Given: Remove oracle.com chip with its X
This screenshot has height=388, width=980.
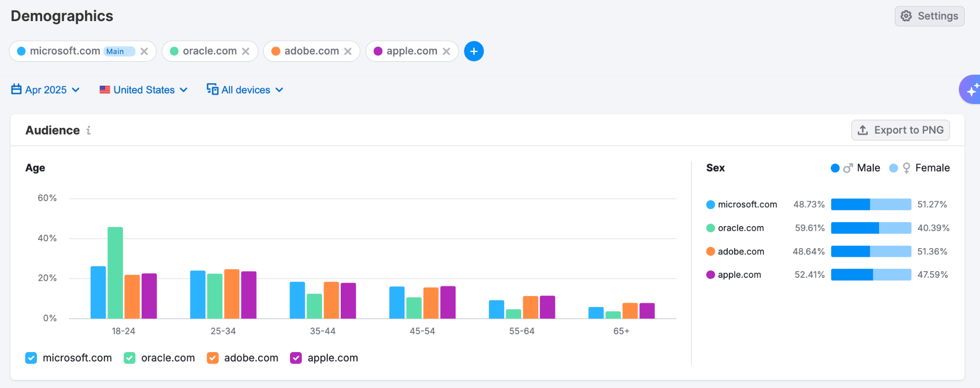Looking at the screenshot, I should click(x=245, y=51).
